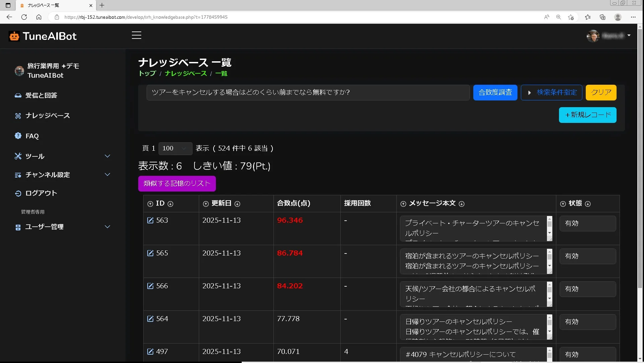Click the match score 96.346
644x363 pixels.
(290, 220)
